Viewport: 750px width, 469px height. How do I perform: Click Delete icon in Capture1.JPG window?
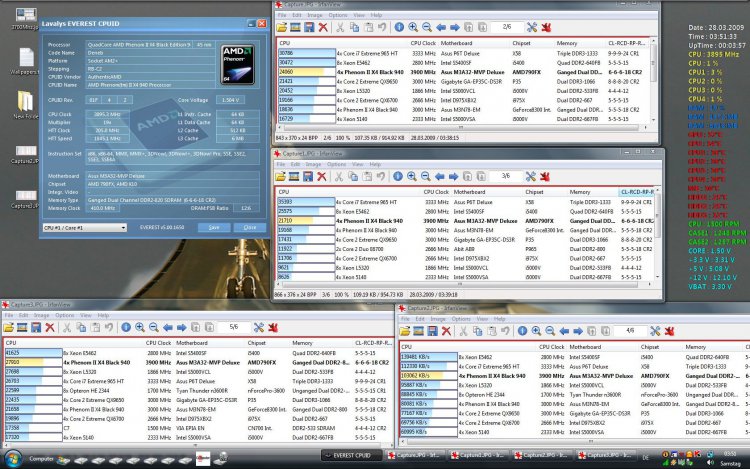click(x=322, y=176)
